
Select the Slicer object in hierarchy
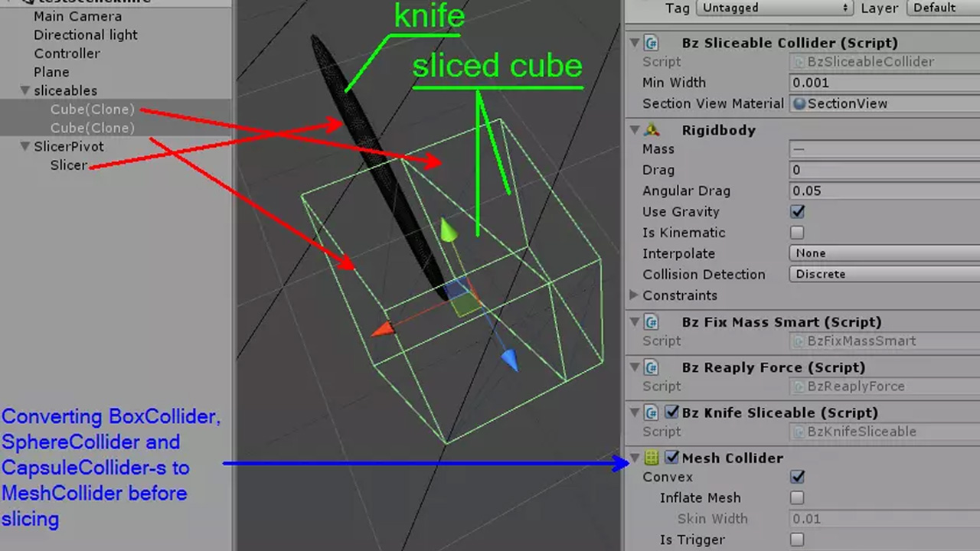[x=69, y=165]
